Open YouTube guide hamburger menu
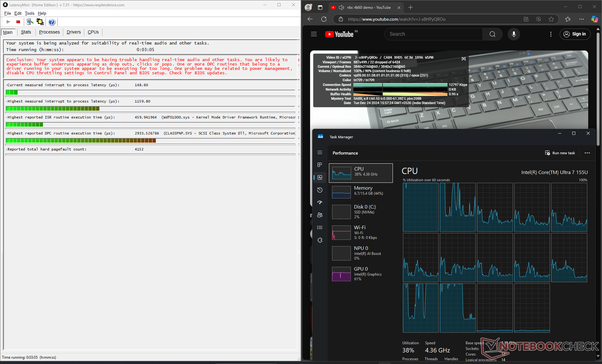Image resolution: width=602 pixels, height=364 pixels. tap(314, 34)
